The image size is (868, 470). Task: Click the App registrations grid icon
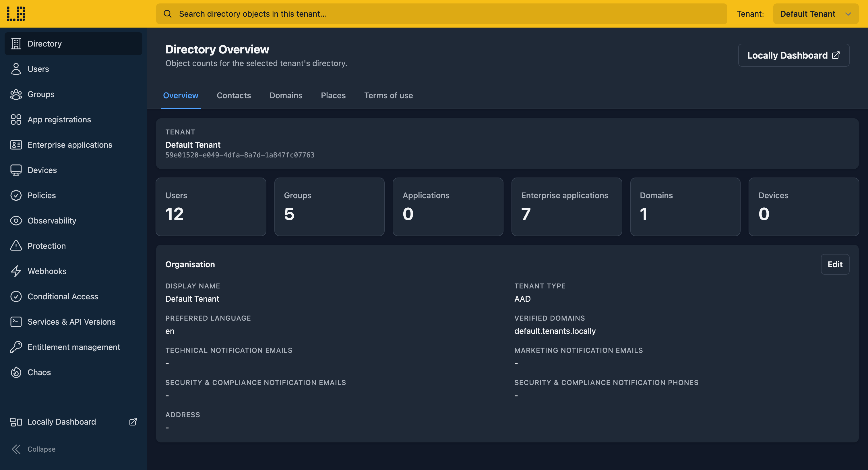point(16,120)
